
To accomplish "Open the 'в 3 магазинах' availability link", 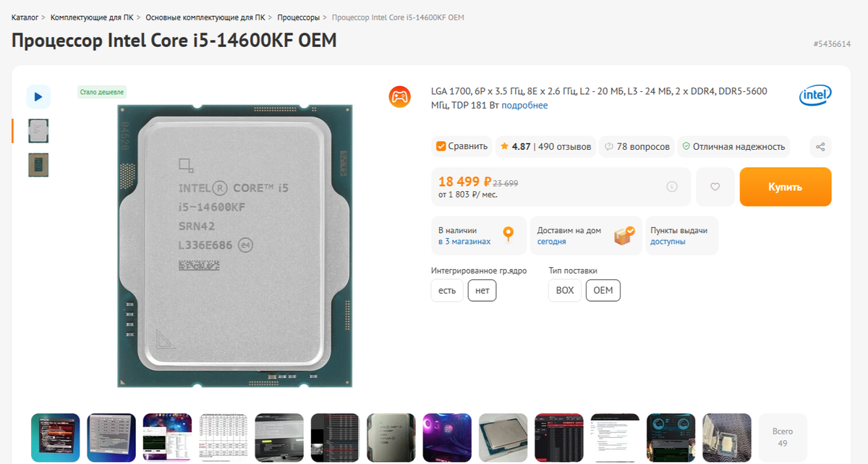I will click(x=464, y=242).
